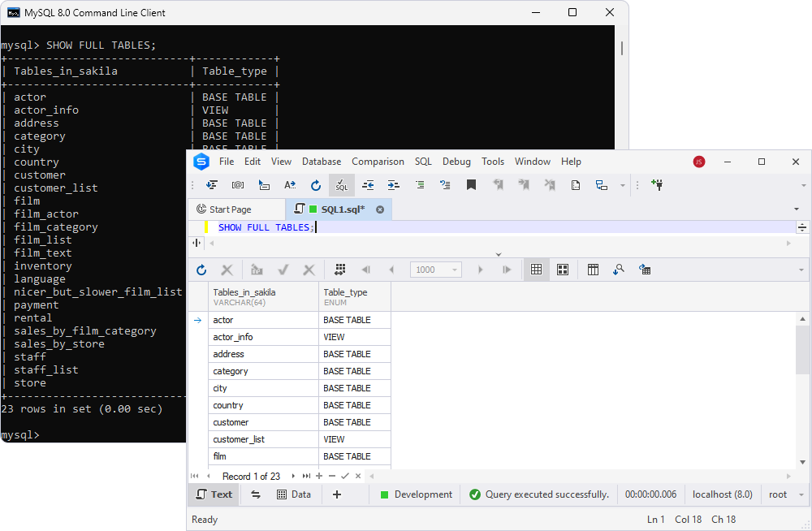Click the red JS user account icon
The width and height of the screenshot is (812, 531).
click(x=698, y=162)
